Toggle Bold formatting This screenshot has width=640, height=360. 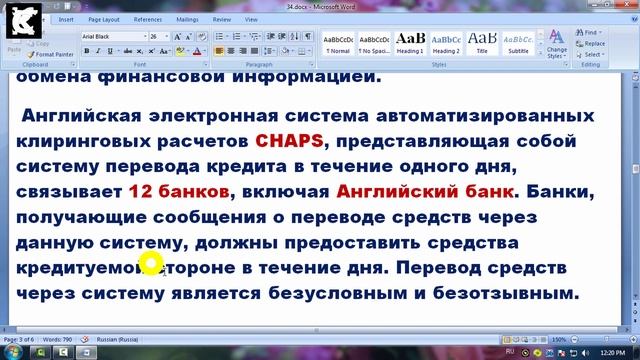[x=87, y=51]
